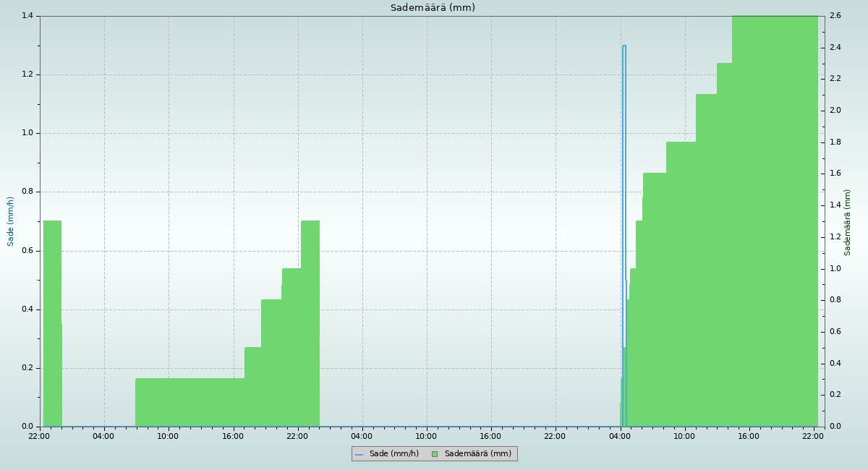The image size is (868, 470).
Task: Click the first 22:00 label on time axis
Action: (x=39, y=436)
